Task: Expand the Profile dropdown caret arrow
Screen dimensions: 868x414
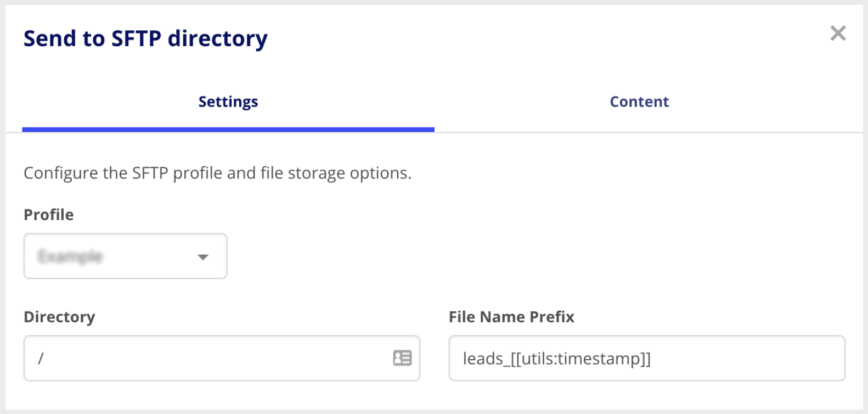Action: tap(203, 257)
